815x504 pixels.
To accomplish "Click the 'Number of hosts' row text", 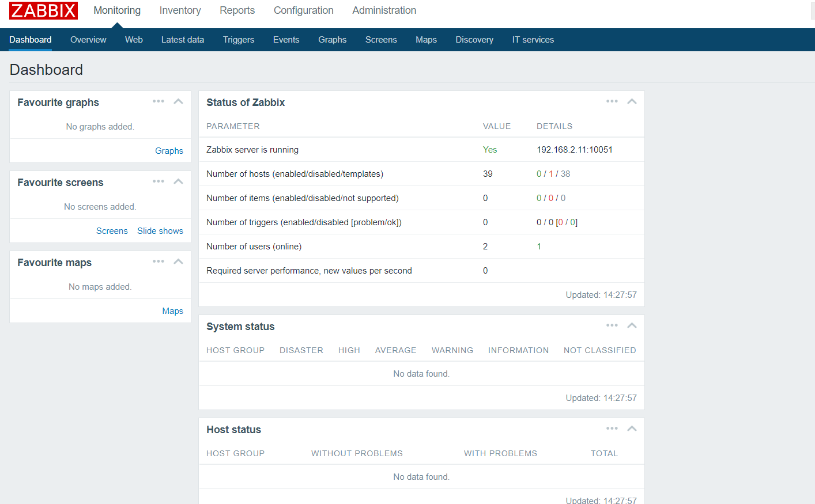I will [295, 174].
